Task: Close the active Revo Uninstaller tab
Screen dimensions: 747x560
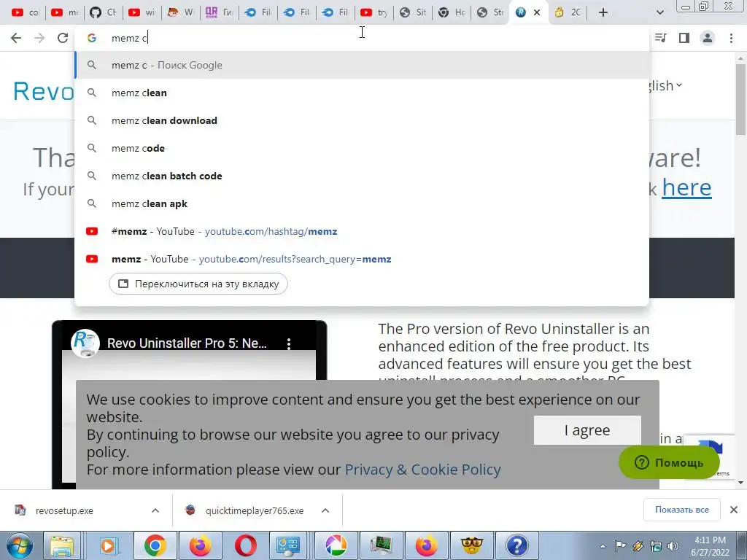Action: 537,12
